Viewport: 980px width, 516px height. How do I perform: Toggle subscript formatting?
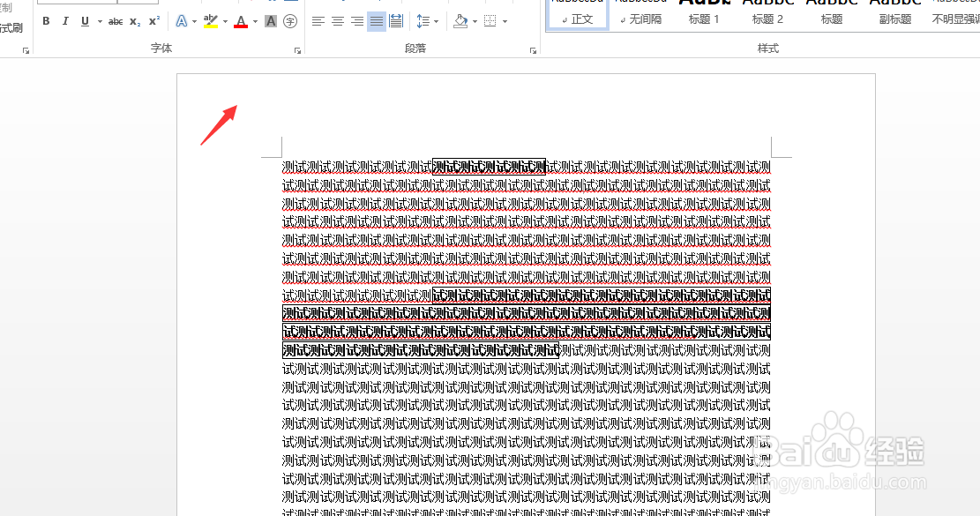[135, 21]
